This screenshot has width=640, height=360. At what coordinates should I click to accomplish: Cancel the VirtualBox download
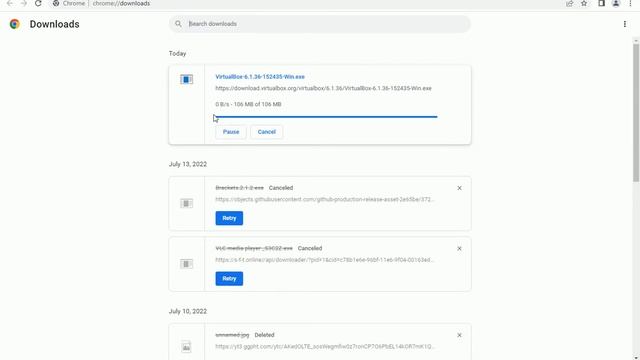pos(267,132)
